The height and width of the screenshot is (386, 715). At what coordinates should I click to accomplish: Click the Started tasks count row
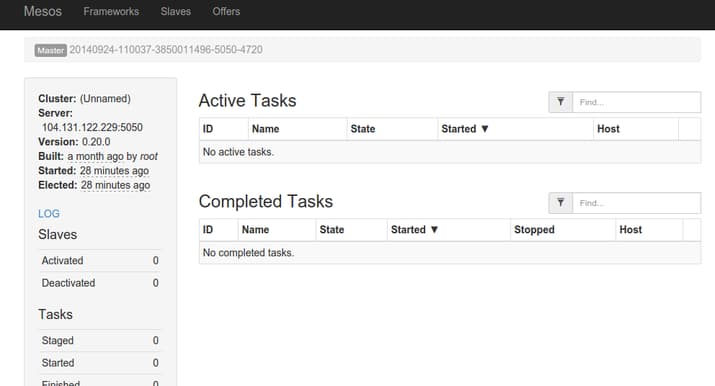[100, 363]
